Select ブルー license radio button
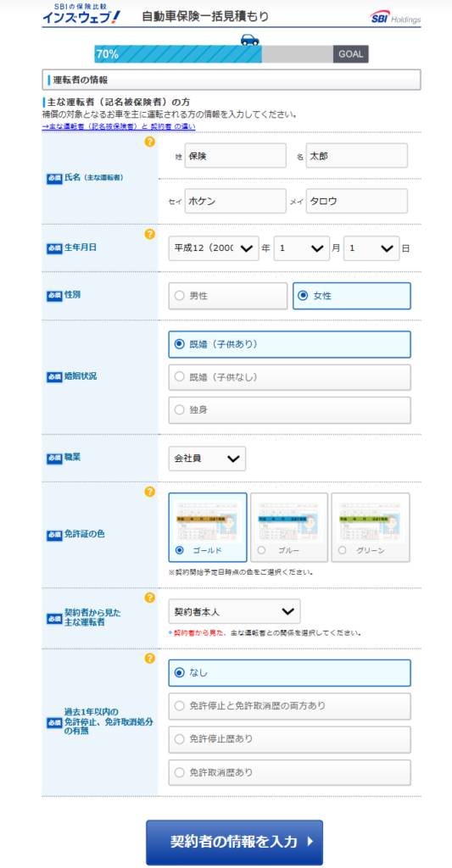The image size is (452, 868). tap(261, 550)
